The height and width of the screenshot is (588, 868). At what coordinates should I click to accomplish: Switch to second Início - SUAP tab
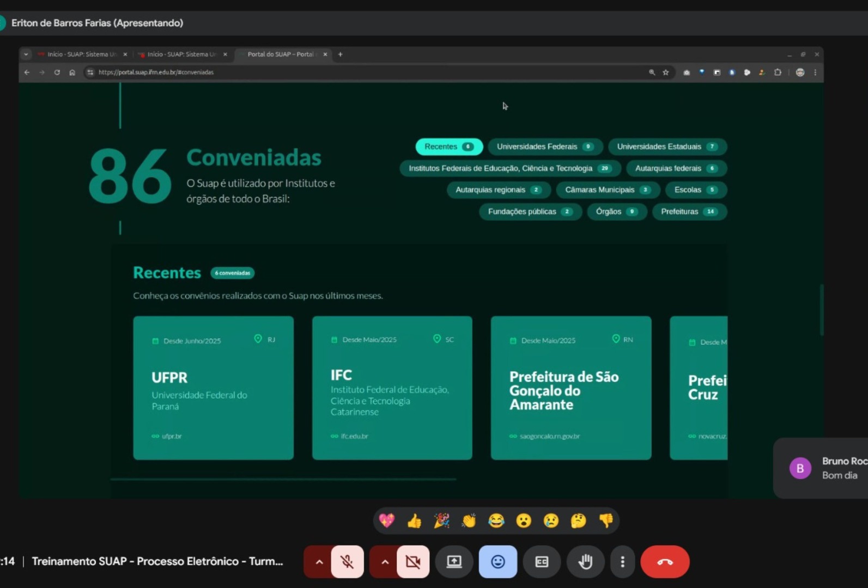[181, 54]
